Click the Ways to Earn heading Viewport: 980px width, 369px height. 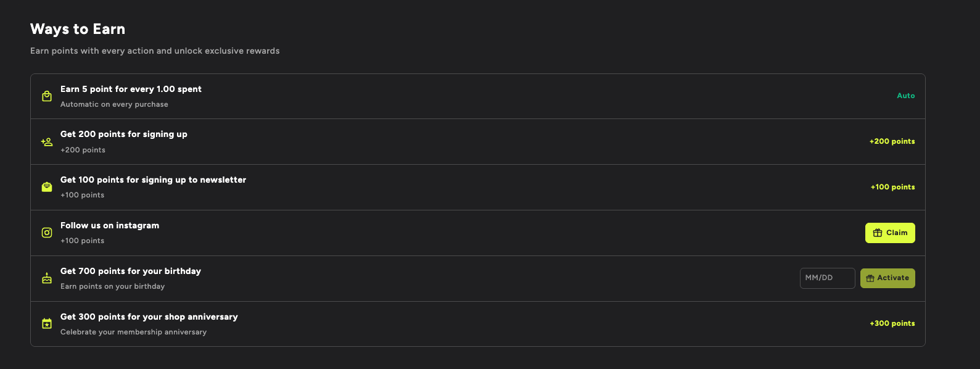point(78,29)
